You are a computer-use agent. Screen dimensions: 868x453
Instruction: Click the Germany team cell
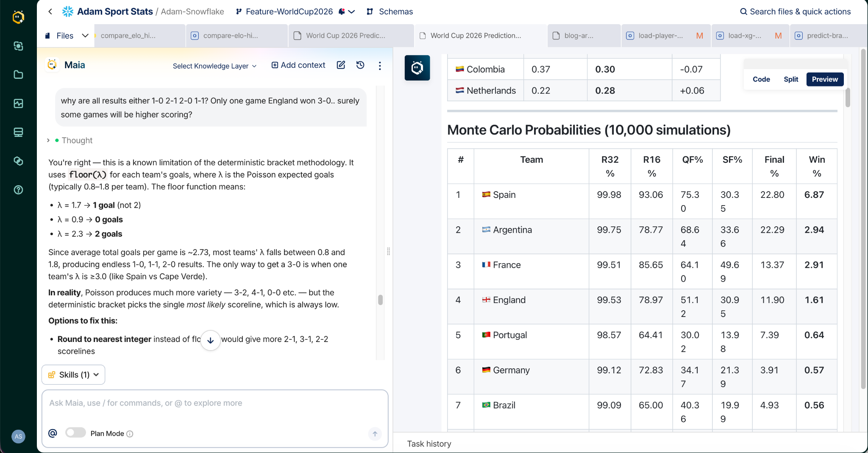click(531, 377)
